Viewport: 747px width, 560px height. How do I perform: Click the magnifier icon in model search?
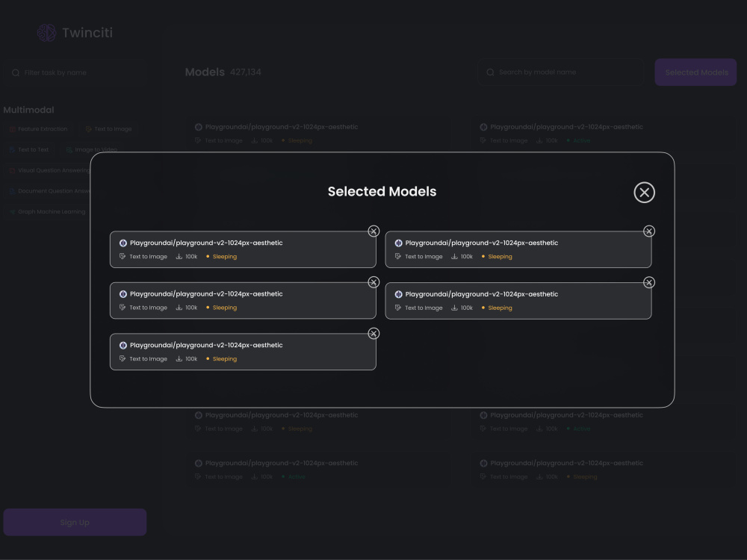click(490, 72)
